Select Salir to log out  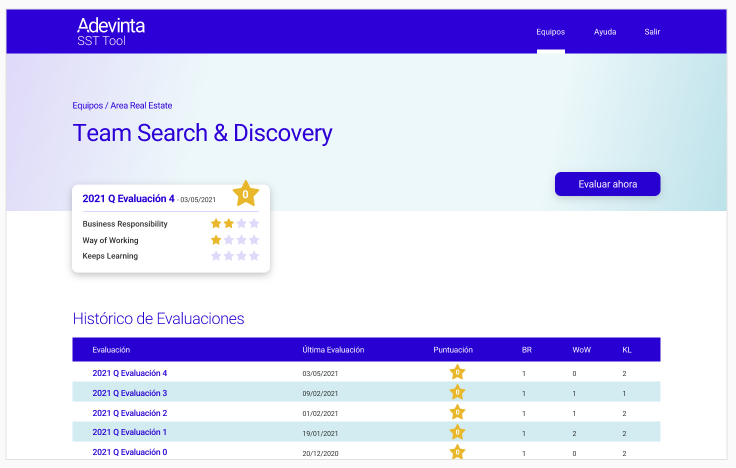652,32
